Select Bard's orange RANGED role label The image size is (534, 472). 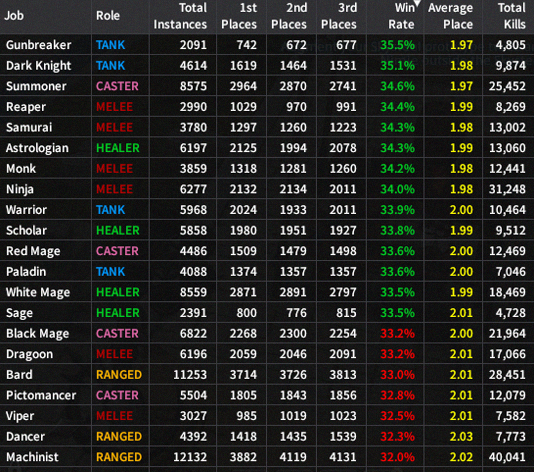tap(119, 375)
